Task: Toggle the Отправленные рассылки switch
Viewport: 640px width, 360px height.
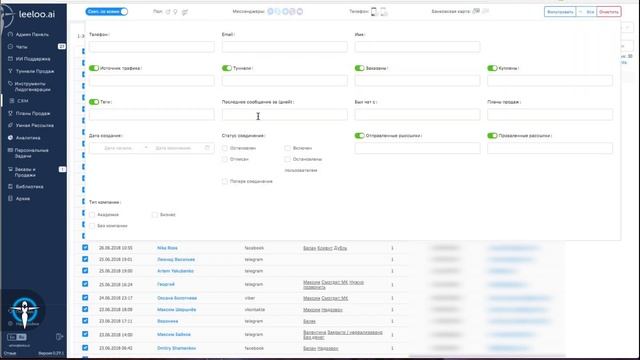Action: [360, 136]
